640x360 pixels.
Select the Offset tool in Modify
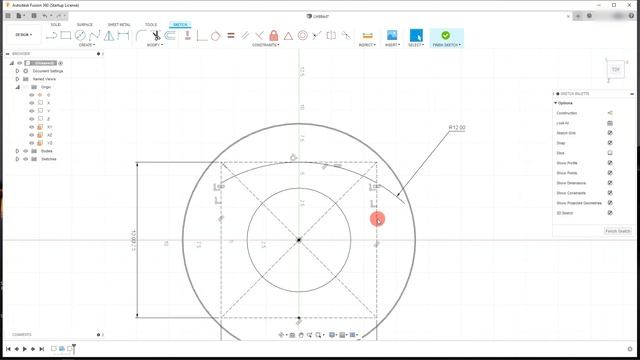(170, 36)
